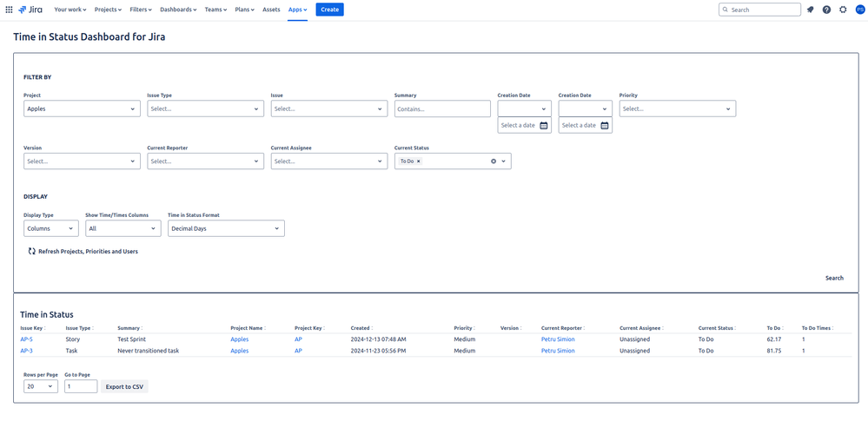The height and width of the screenshot is (421, 868).
Task: Click the second Creation Date calendar icon
Action: tap(605, 126)
